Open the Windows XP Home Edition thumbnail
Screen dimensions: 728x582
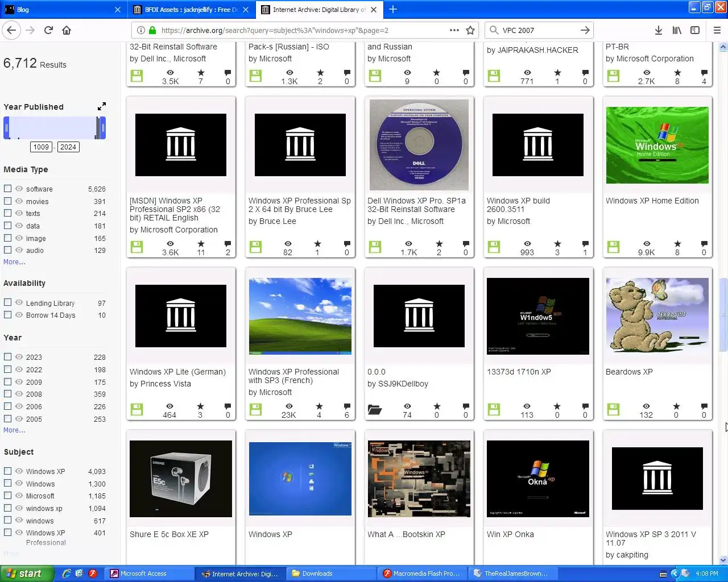coord(657,145)
